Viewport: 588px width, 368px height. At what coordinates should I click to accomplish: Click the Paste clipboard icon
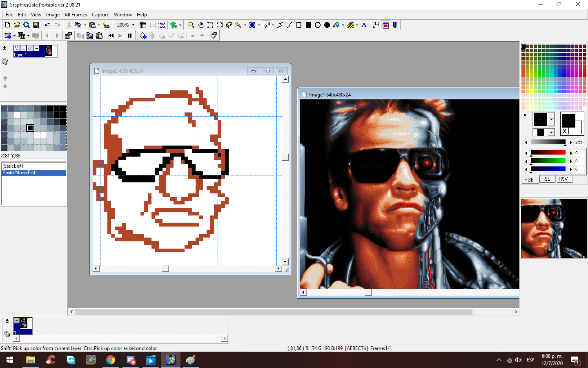(x=92, y=25)
